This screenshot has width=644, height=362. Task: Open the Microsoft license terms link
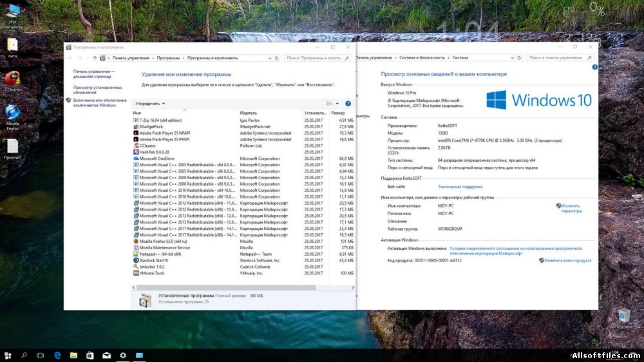[x=515, y=251]
